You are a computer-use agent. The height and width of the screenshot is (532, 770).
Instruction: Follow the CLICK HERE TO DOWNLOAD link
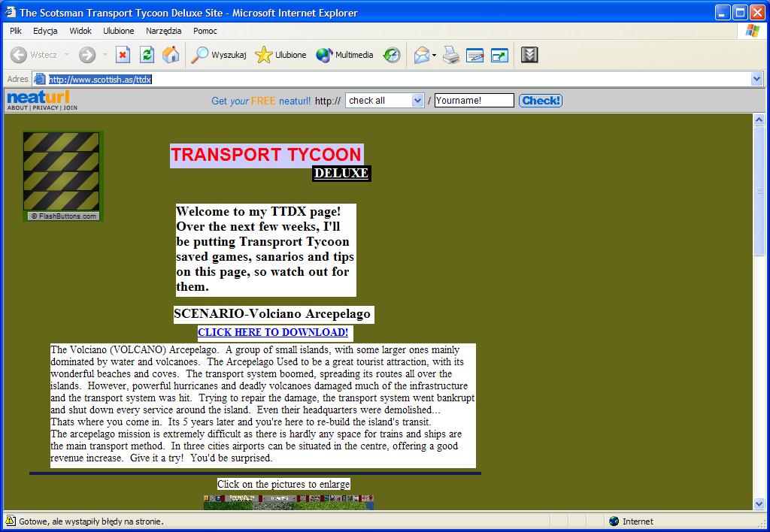coord(273,332)
